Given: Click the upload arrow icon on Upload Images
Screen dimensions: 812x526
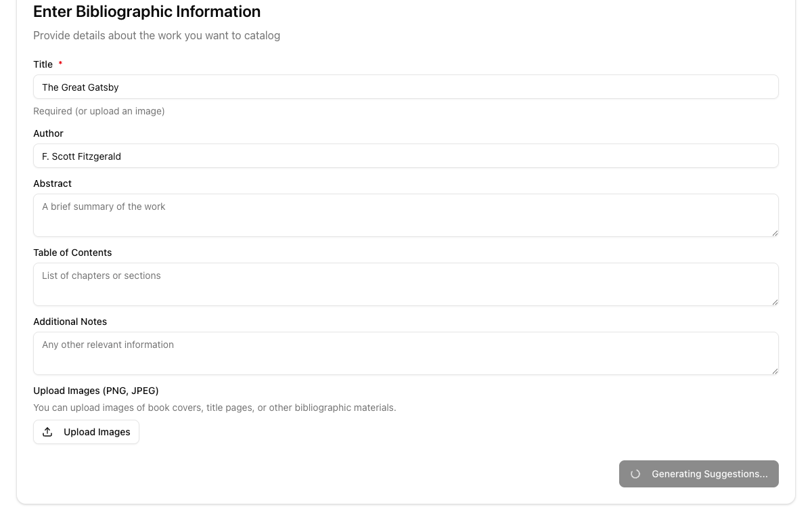Looking at the screenshot, I should [x=47, y=431].
